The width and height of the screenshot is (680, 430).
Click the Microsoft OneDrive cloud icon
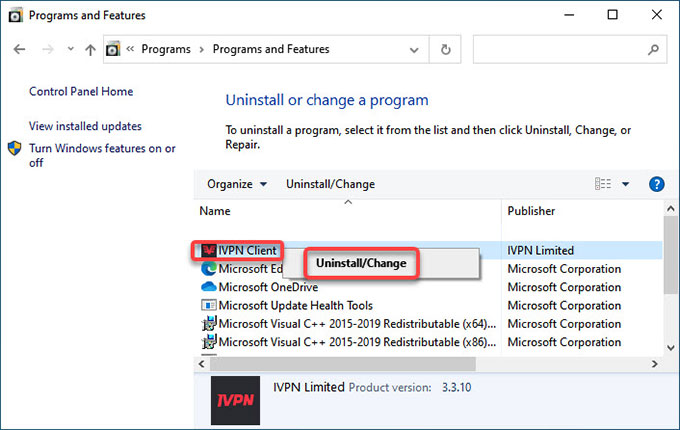(x=209, y=287)
